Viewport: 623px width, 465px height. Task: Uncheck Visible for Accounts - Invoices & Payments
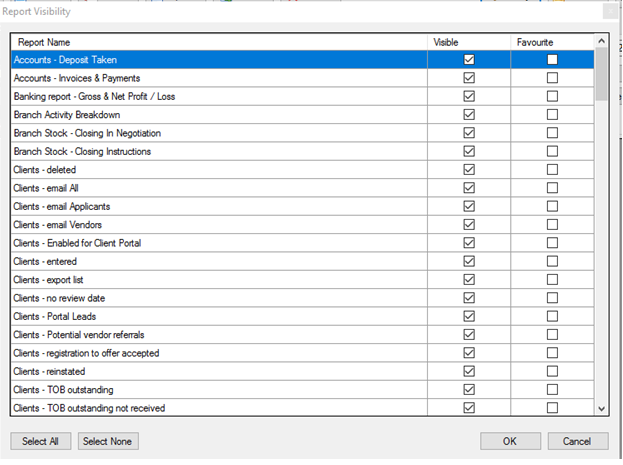[x=469, y=78]
